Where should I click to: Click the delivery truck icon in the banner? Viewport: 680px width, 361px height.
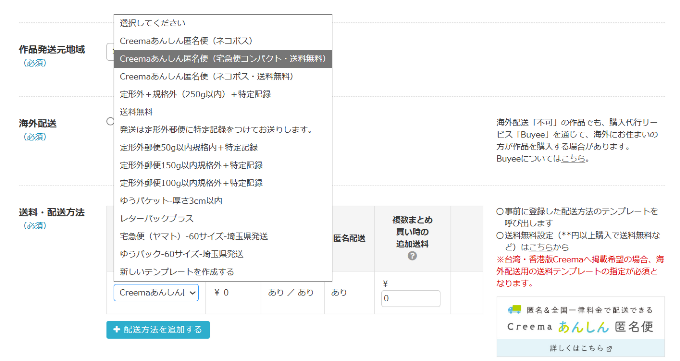514,309
